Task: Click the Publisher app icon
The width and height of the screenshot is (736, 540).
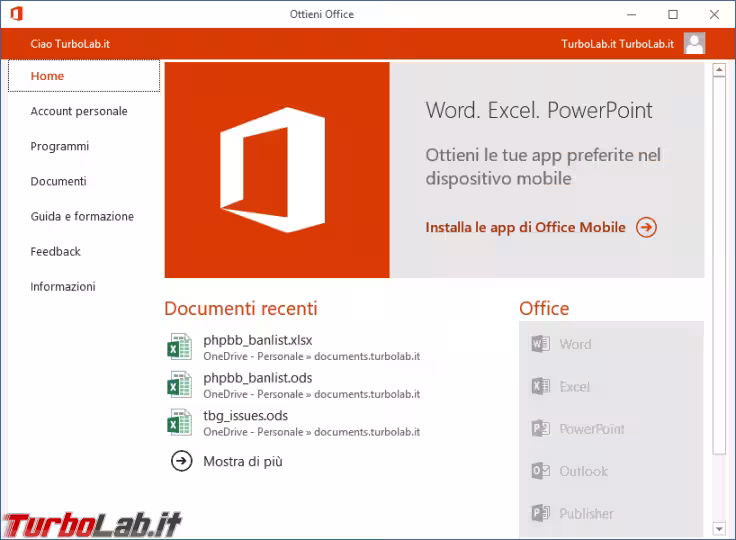Action: [x=540, y=513]
